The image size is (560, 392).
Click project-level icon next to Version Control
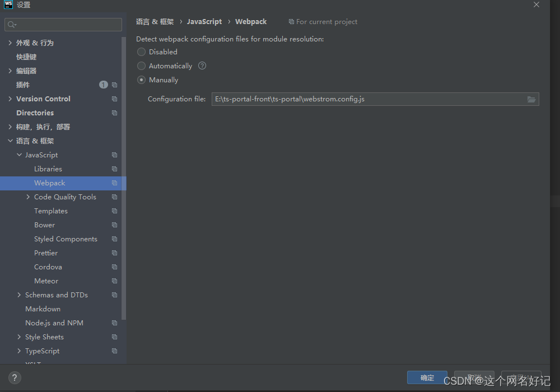pos(114,99)
